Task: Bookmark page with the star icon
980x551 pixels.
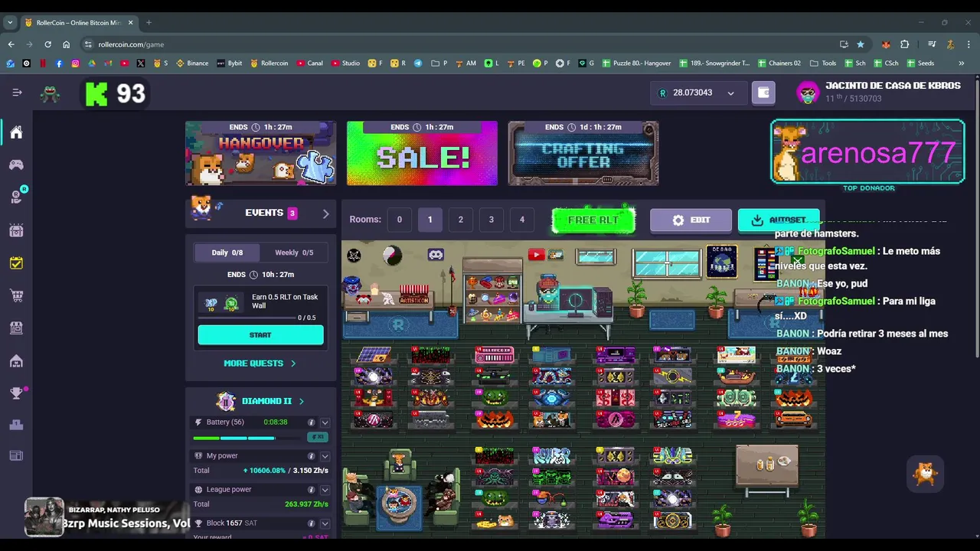Action: coord(861,44)
